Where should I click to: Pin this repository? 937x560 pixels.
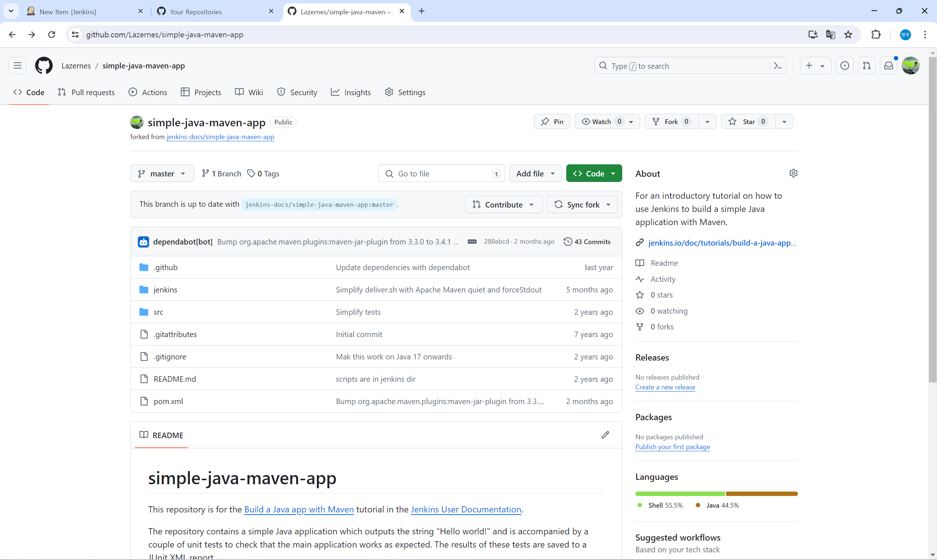(552, 122)
